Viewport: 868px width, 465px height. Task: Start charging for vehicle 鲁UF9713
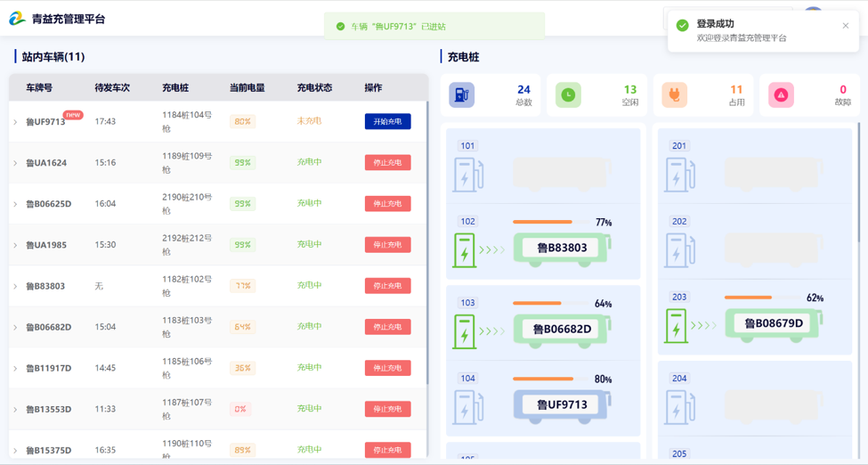point(387,122)
